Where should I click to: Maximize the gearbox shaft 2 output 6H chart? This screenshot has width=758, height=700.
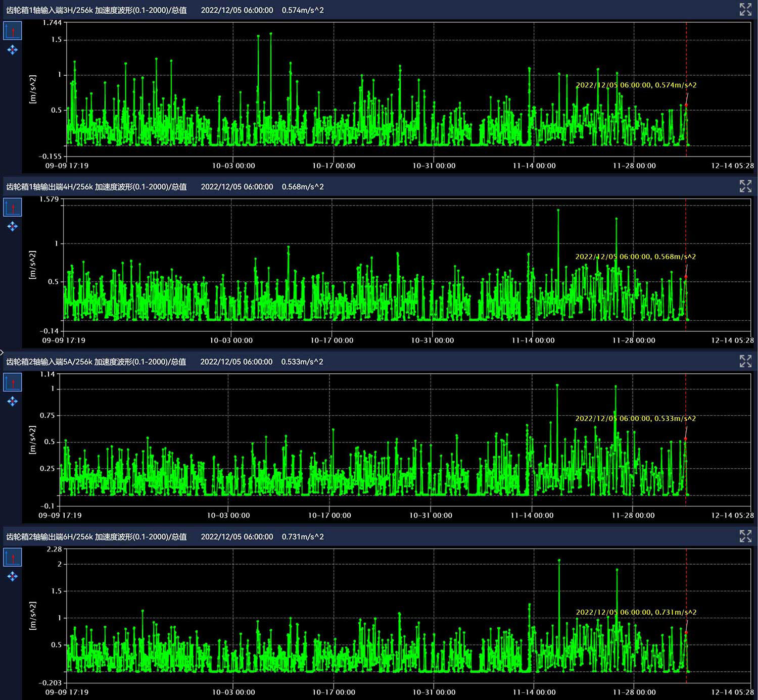tap(745, 536)
